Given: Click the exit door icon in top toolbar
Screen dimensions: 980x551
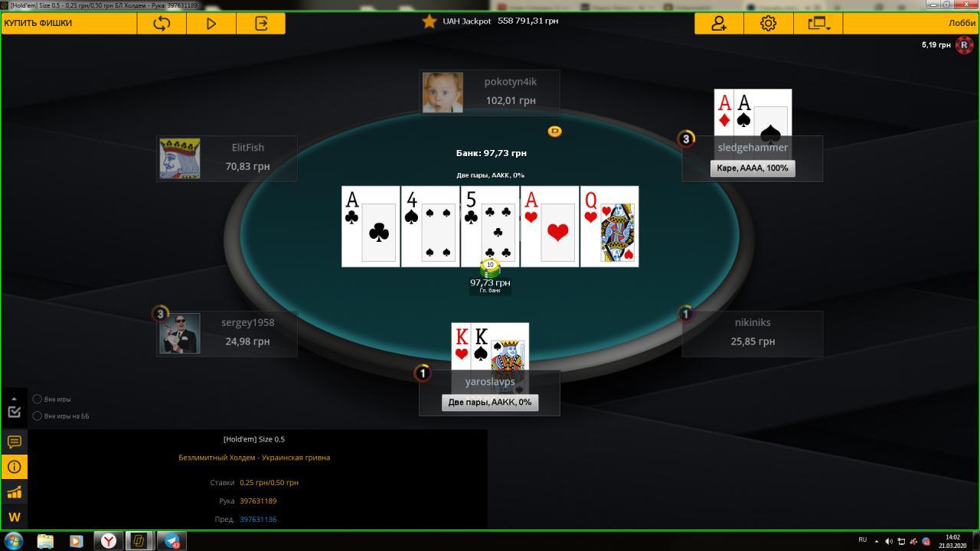Looking at the screenshot, I should click(x=261, y=23).
